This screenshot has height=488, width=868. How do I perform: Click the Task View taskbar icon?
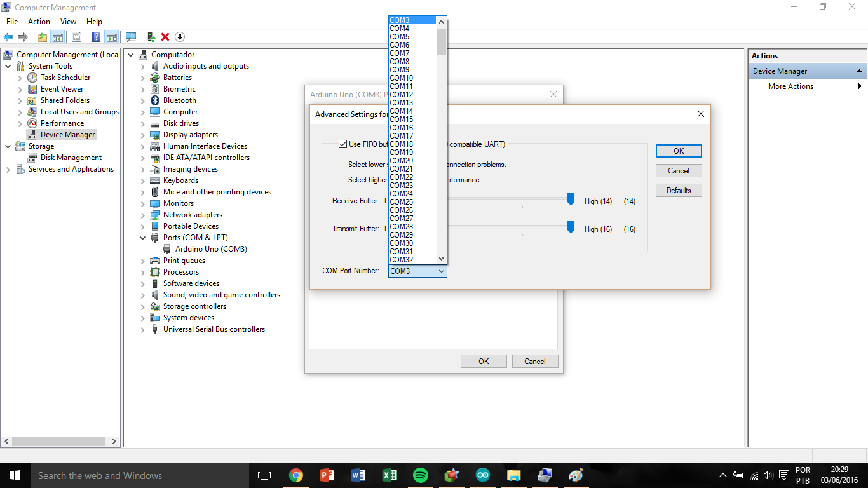pyautogui.click(x=264, y=475)
